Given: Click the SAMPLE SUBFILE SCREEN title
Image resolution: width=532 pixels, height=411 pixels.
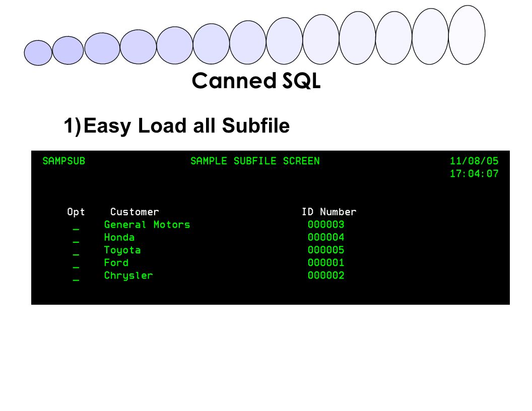Looking at the screenshot, I should point(255,161).
